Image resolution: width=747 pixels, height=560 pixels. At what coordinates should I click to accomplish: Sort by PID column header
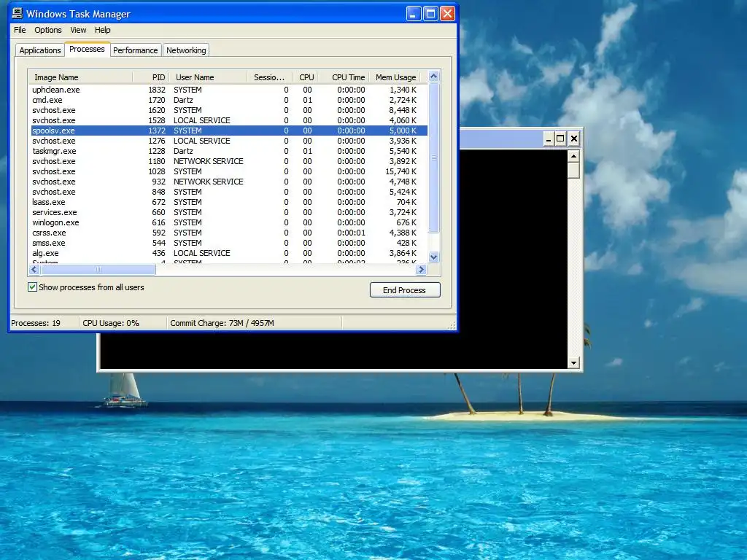150,77
